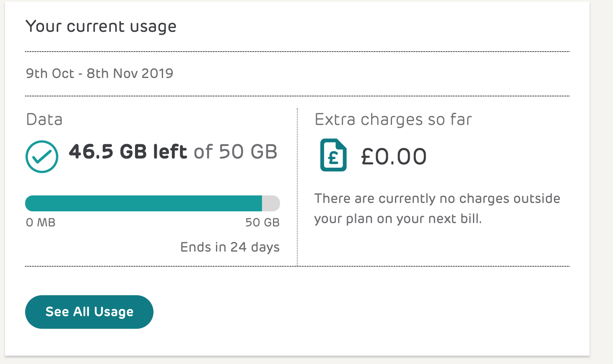Select the "Your current usage" heading
This screenshot has height=364, width=613.
(101, 26)
